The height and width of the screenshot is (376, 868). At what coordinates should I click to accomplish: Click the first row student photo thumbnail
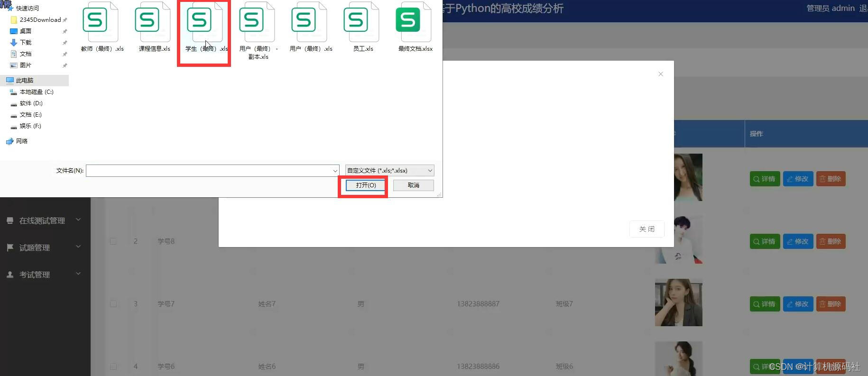click(688, 177)
